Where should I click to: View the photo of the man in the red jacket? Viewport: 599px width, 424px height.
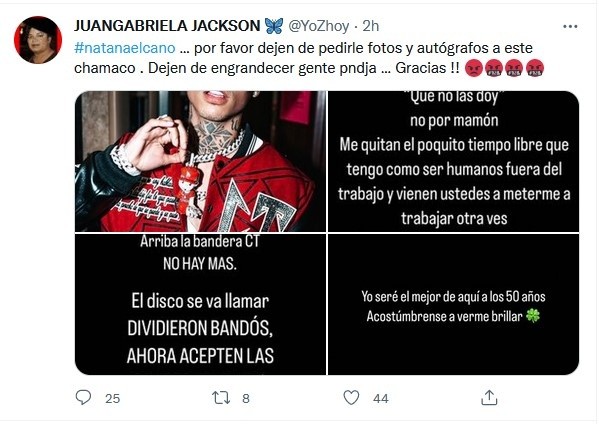[x=200, y=161]
